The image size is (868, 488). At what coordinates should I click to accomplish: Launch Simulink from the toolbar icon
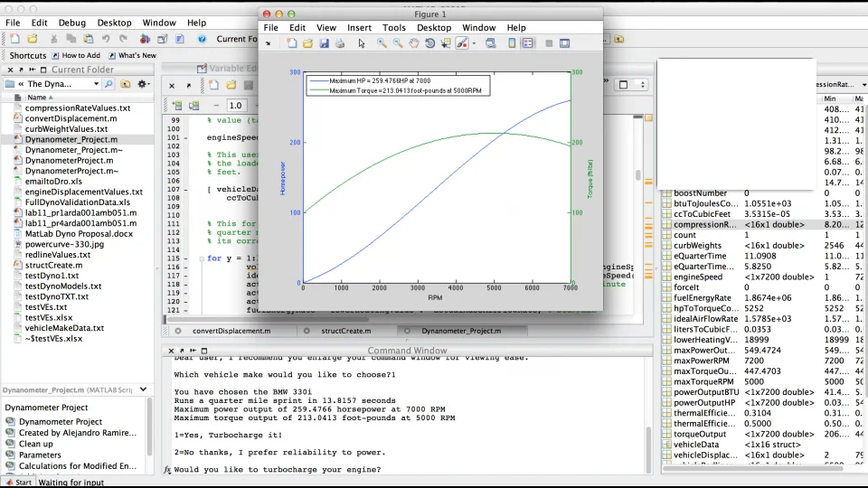point(145,39)
